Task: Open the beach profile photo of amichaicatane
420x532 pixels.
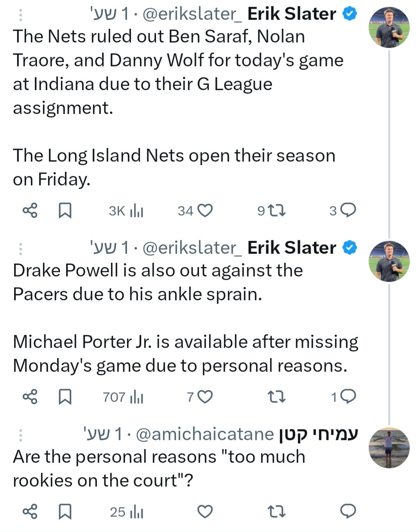Action: click(389, 448)
